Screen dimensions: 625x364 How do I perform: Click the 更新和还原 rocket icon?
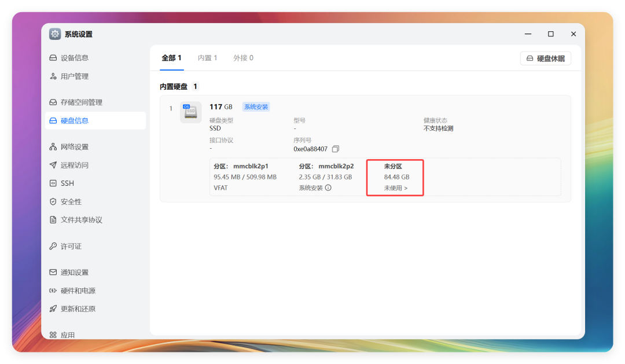point(53,308)
